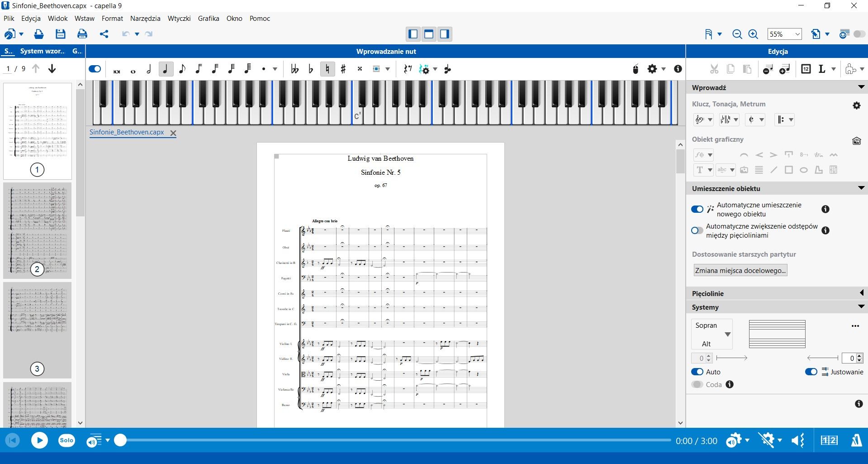Viewport: 868px width, 464px height.
Task: Open Sopran Alt voice dropdown
Action: tap(712, 335)
